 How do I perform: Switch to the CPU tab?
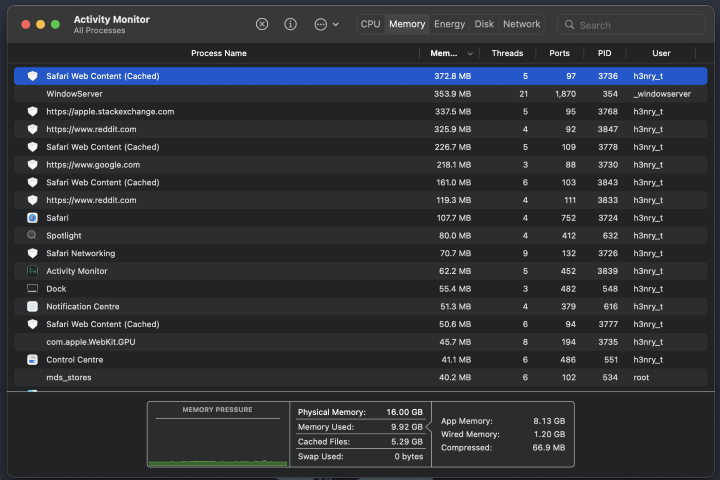(370, 24)
